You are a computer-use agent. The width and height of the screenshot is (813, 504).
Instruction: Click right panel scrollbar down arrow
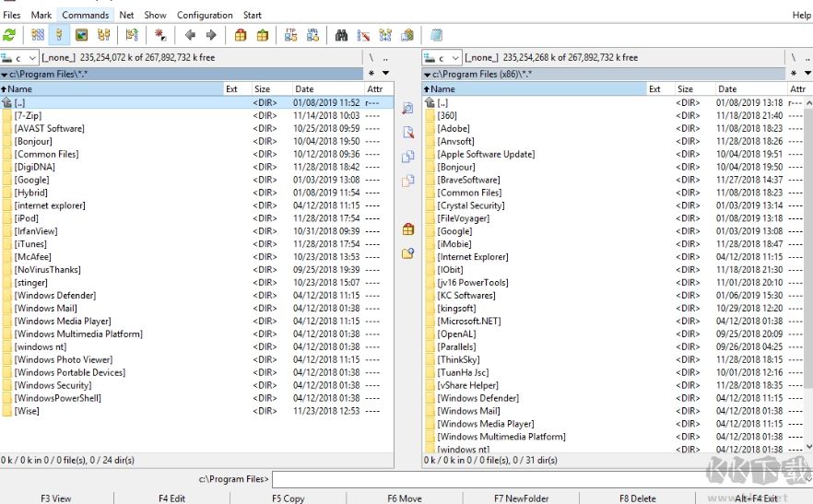[809, 446]
